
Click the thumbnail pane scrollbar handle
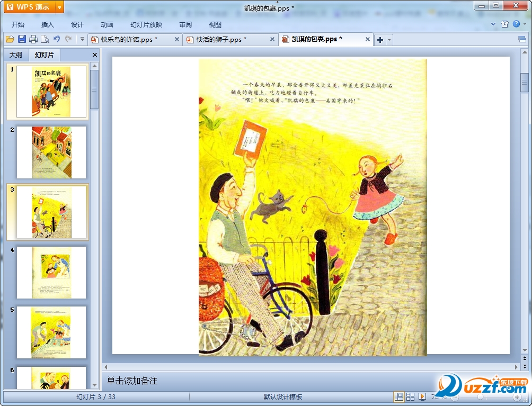click(95, 90)
